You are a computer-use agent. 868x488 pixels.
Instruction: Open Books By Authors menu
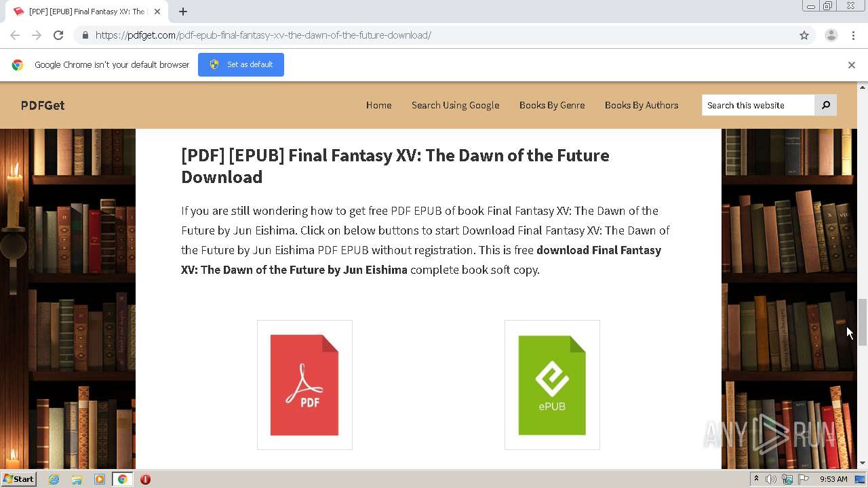pyautogui.click(x=642, y=105)
